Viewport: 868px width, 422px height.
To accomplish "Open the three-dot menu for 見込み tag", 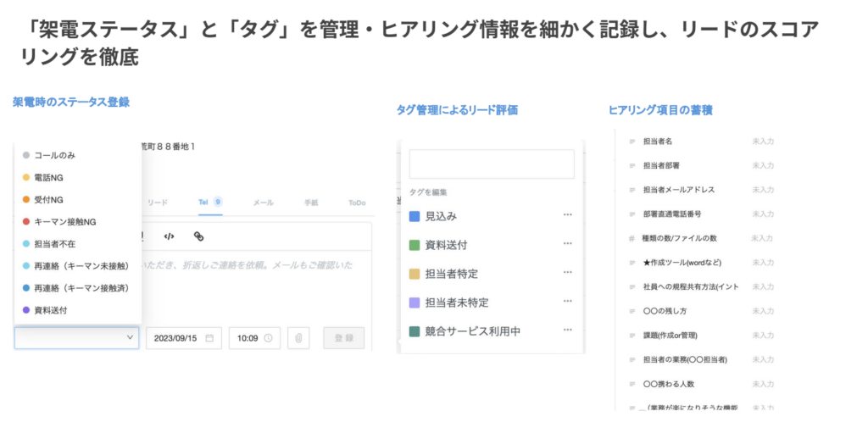I will (567, 216).
